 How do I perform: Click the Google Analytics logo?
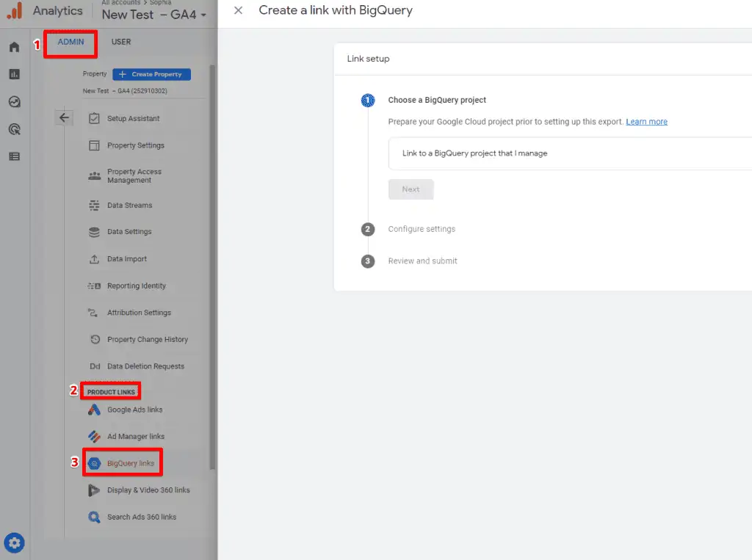coord(46,10)
